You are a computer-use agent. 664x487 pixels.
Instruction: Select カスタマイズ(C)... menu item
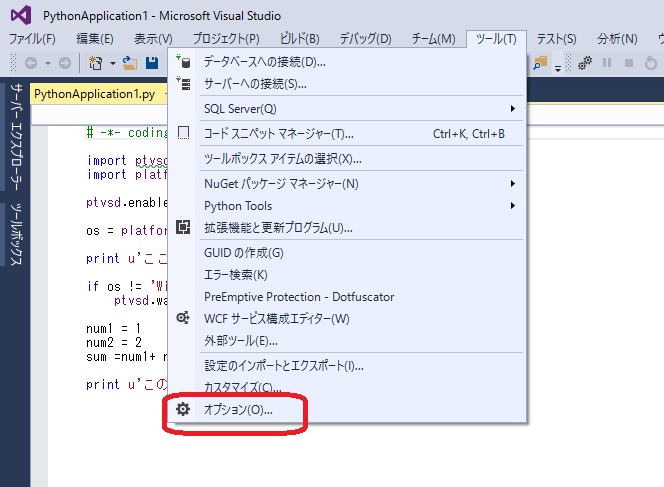pyautogui.click(x=347, y=387)
